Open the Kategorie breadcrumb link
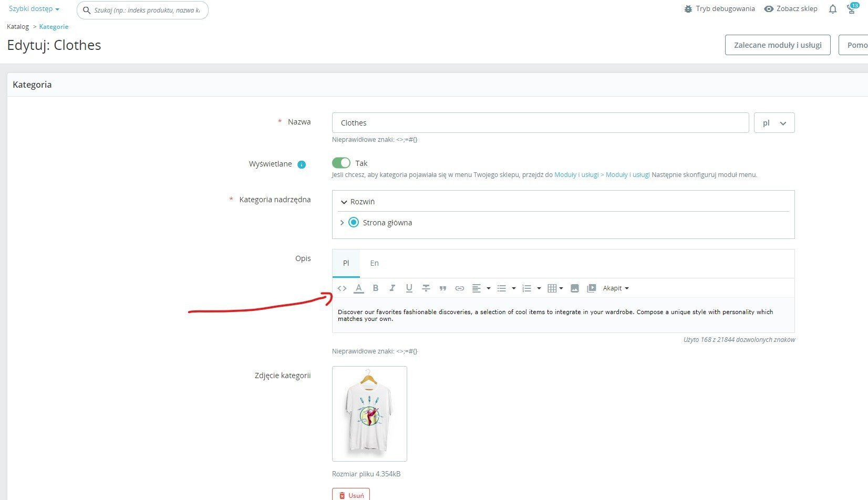The width and height of the screenshot is (868, 500). 54,27
